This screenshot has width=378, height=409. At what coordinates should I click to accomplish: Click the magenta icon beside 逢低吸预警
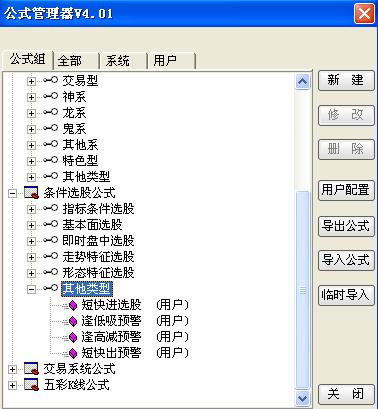pyautogui.click(x=73, y=321)
